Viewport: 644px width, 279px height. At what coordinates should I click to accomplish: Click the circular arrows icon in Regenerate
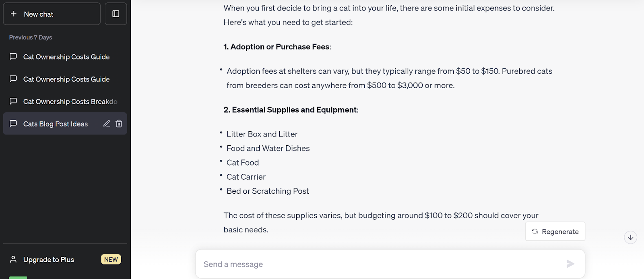click(535, 231)
